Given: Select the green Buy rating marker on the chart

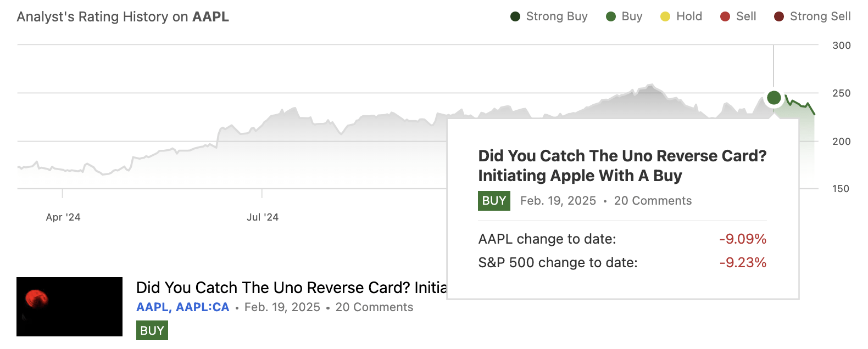Looking at the screenshot, I should click(x=774, y=98).
